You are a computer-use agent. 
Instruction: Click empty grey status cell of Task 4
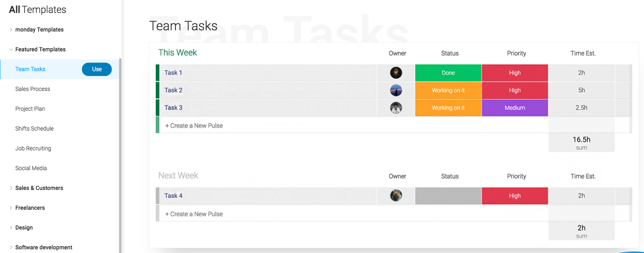448,196
